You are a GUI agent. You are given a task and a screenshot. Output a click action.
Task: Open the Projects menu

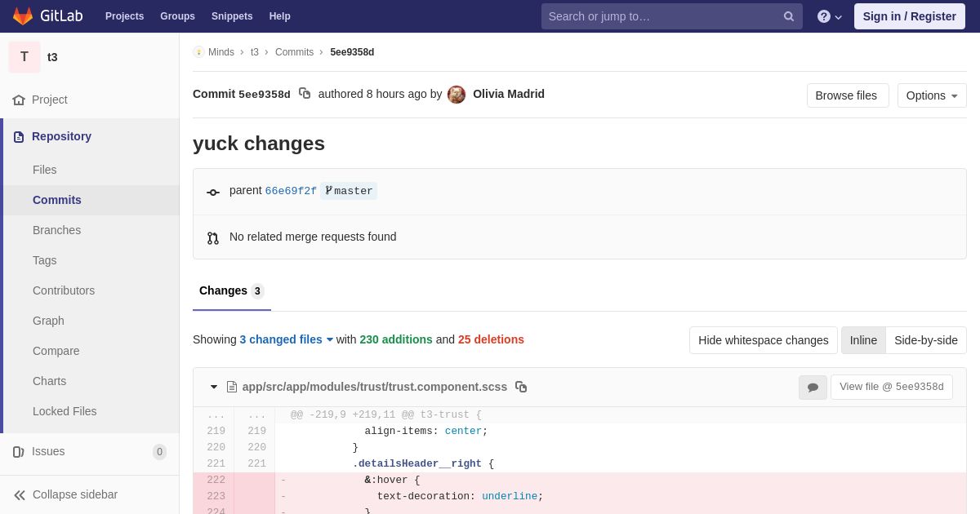(124, 16)
